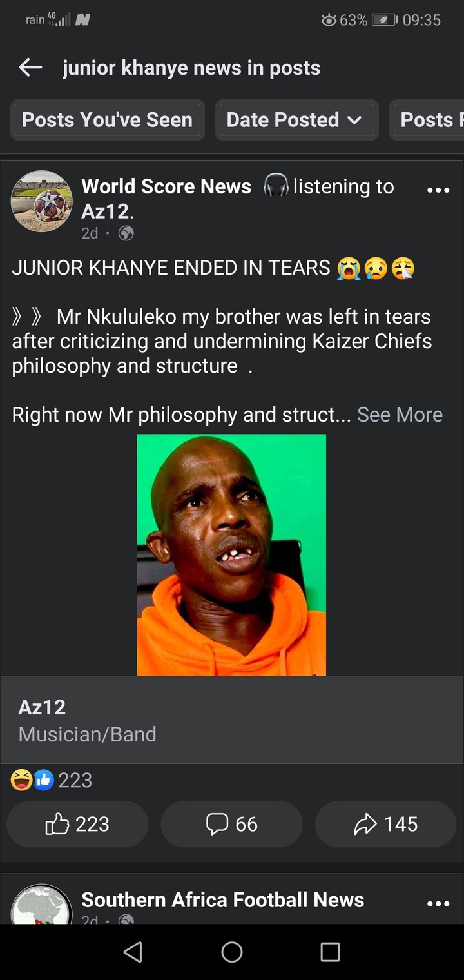Tap the Android back triangle button
Viewport: 464px width, 980px height.
coord(133,952)
